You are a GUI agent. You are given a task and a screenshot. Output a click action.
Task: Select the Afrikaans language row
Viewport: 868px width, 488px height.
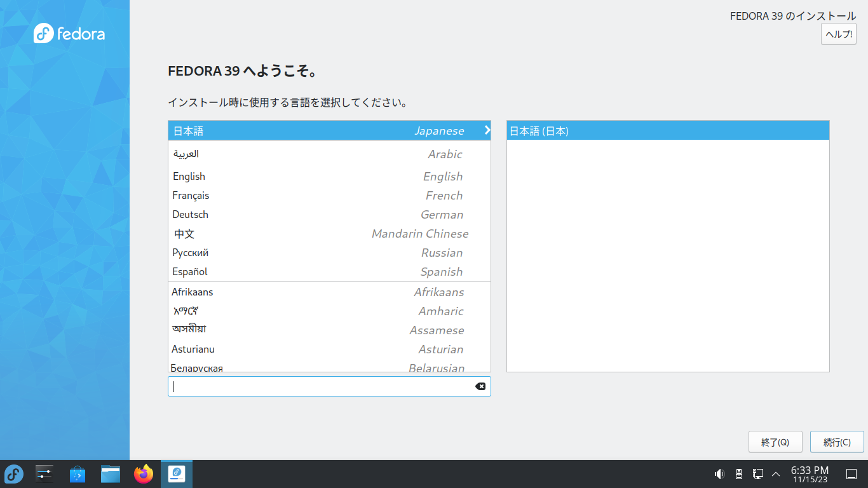pos(329,292)
